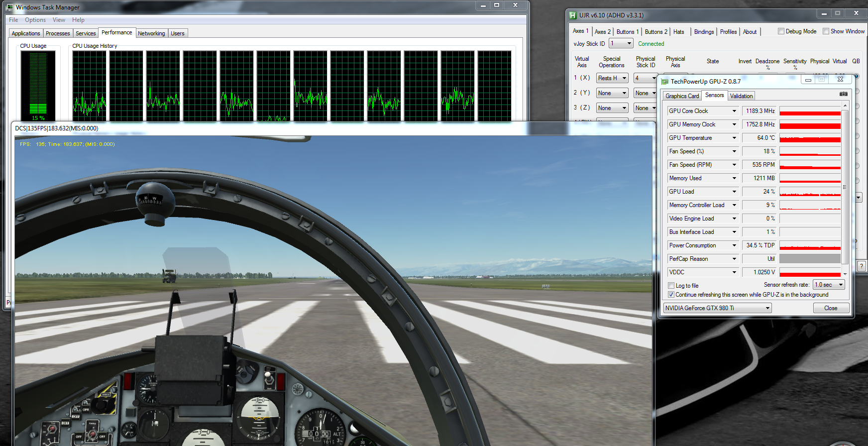Open Special Operations dropdown for axis 2 (Y)

click(x=612, y=93)
